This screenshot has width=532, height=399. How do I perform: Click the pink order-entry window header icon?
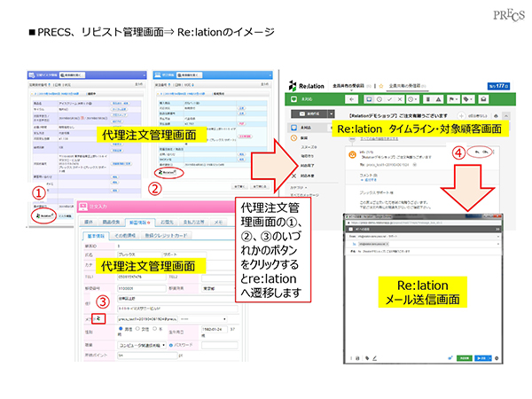coord(83,207)
